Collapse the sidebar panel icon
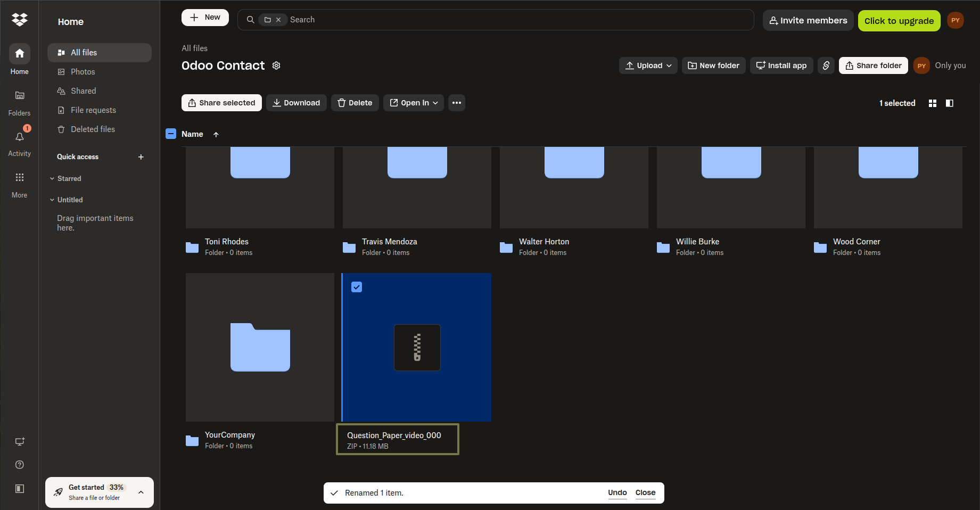This screenshot has height=510, width=980. 20,489
